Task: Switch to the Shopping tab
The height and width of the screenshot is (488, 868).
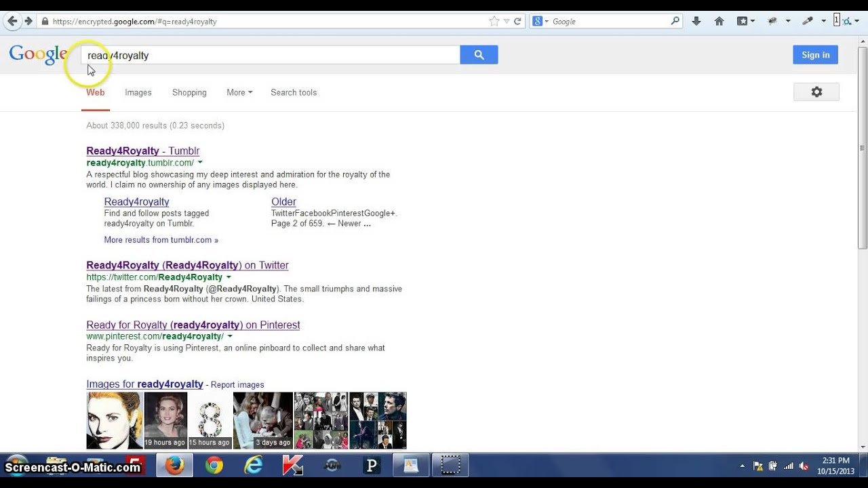Action: click(189, 92)
